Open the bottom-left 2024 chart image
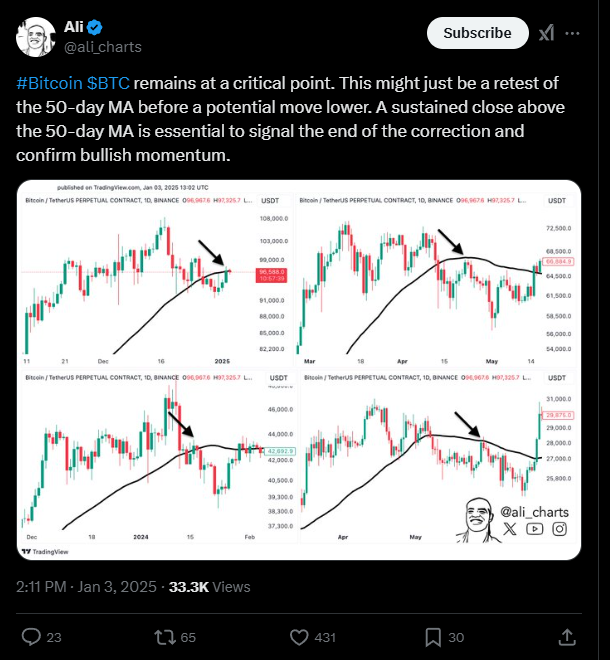 [158, 458]
